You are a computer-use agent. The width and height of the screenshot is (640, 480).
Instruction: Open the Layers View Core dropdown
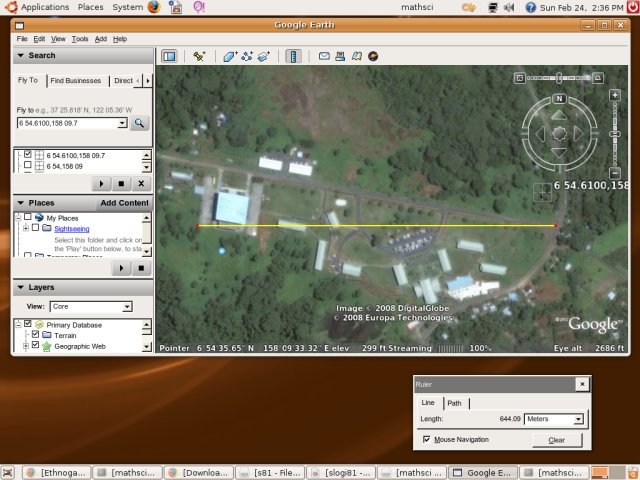pyautogui.click(x=127, y=307)
